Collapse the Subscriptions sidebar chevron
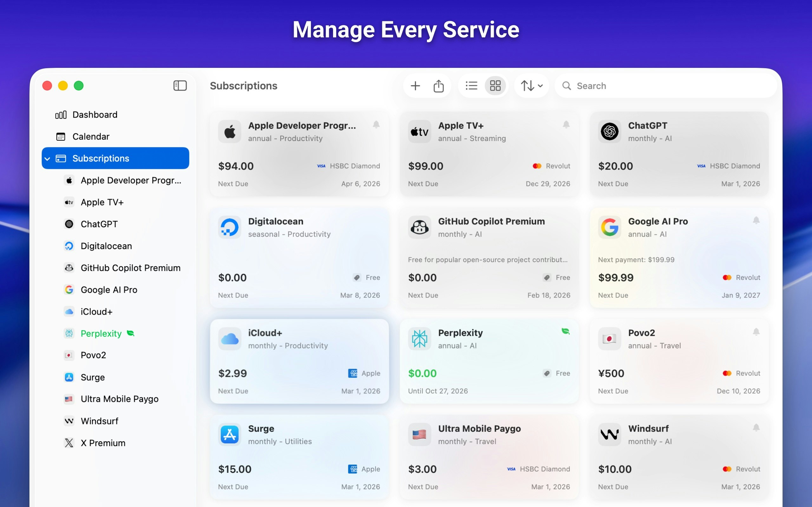Screen dimensions: 812x507 [47, 159]
